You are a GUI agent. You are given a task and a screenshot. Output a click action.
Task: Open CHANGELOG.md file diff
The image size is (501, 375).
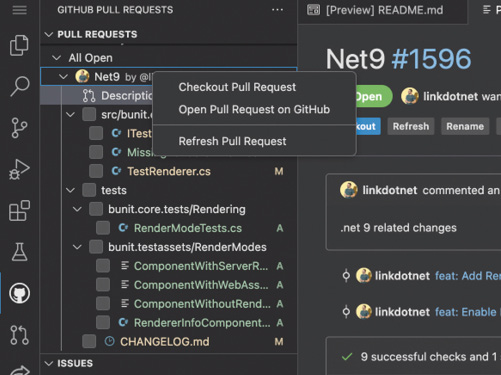tap(165, 342)
